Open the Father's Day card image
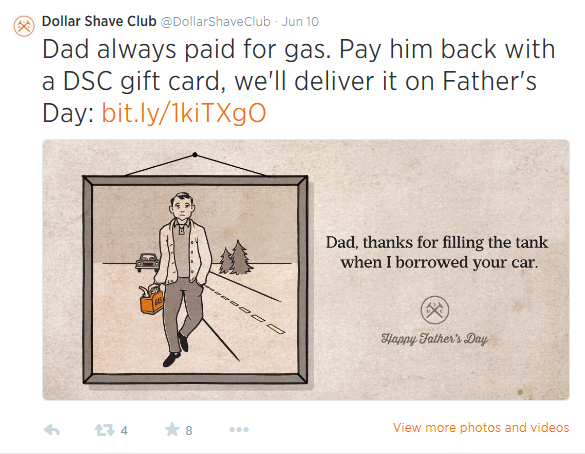Image resolution: width=585 pixels, height=454 pixels. [306, 270]
